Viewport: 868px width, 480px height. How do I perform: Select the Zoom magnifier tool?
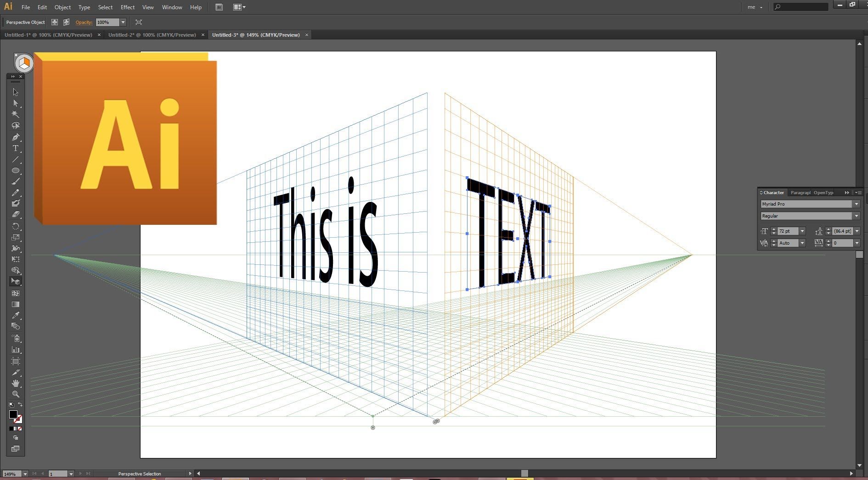[16, 394]
